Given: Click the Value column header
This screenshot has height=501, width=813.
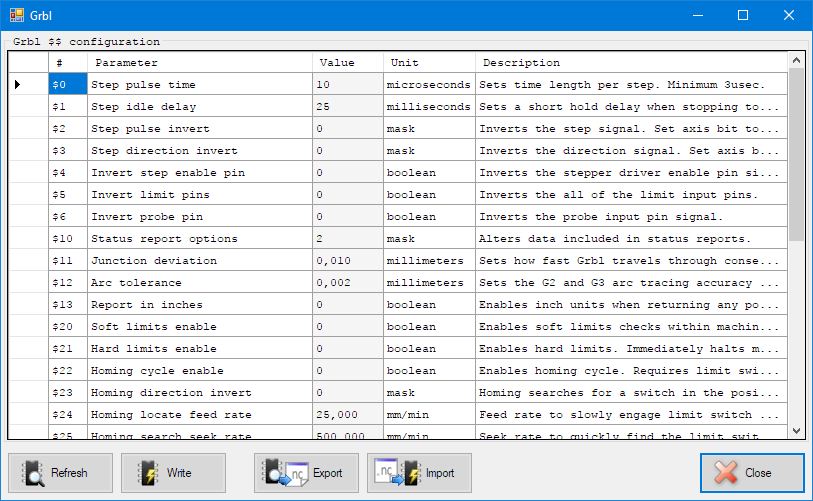Looking at the screenshot, I should 347,63.
